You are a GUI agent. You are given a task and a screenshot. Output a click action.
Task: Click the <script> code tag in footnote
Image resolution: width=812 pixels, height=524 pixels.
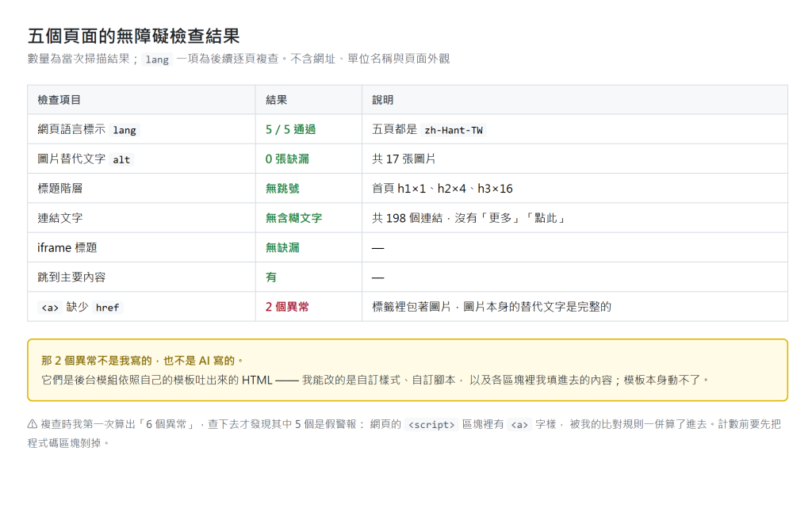[x=431, y=425]
